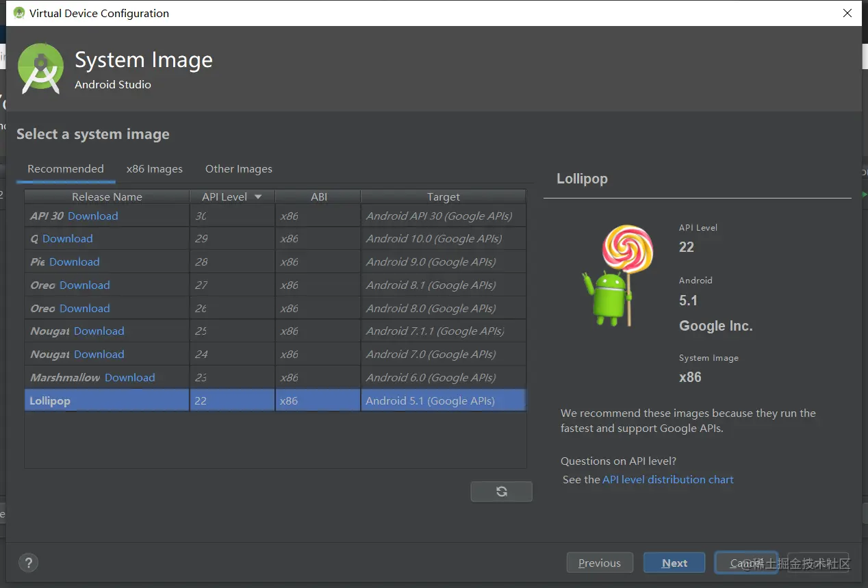Select the Android API 30 (Google APIs) cell

pos(444,216)
